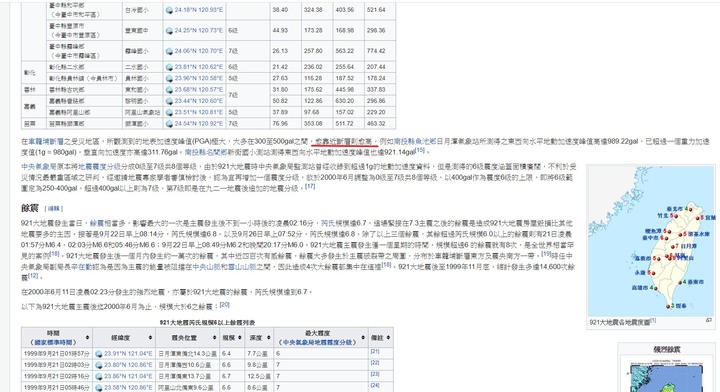Click globe icon beside 23.58°N 120.86°E

pyautogui.click(x=99, y=387)
